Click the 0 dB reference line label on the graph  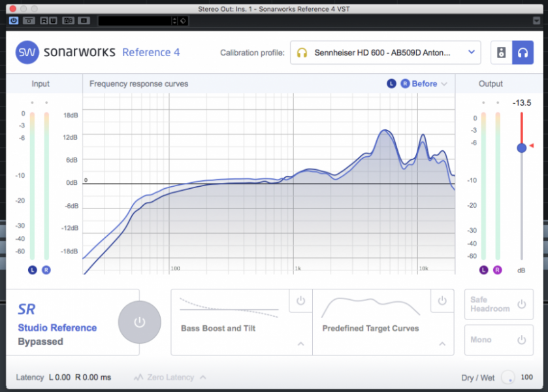pyautogui.click(x=86, y=180)
